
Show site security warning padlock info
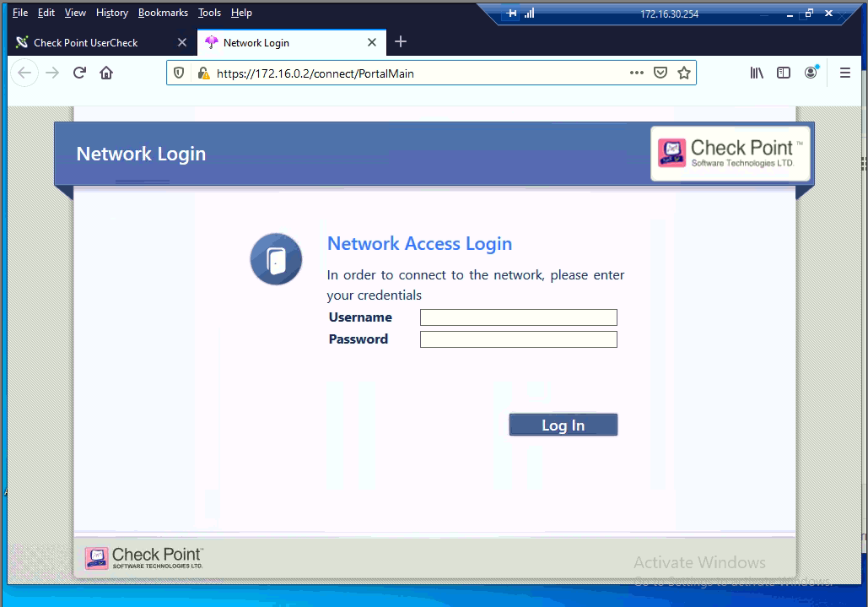pyautogui.click(x=204, y=73)
